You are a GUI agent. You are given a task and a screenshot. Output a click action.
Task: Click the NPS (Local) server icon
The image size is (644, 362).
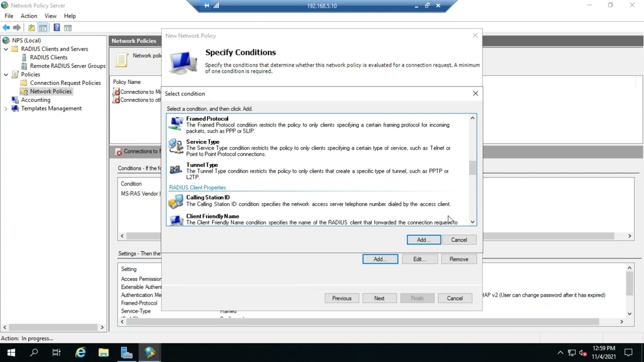click(6, 40)
